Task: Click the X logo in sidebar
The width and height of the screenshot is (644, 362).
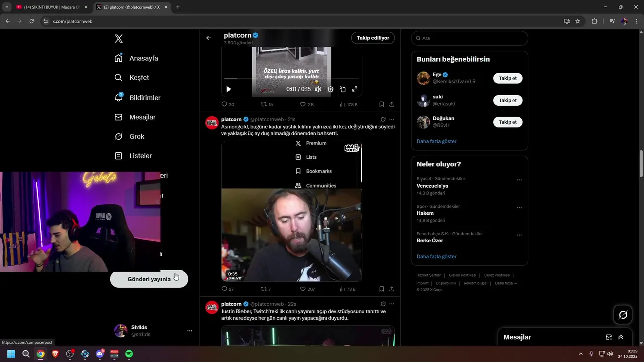Action: [119, 39]
